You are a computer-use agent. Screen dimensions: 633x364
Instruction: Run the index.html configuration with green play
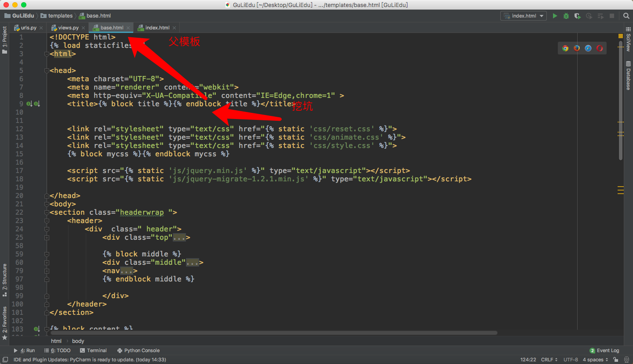tap(555, 16)
